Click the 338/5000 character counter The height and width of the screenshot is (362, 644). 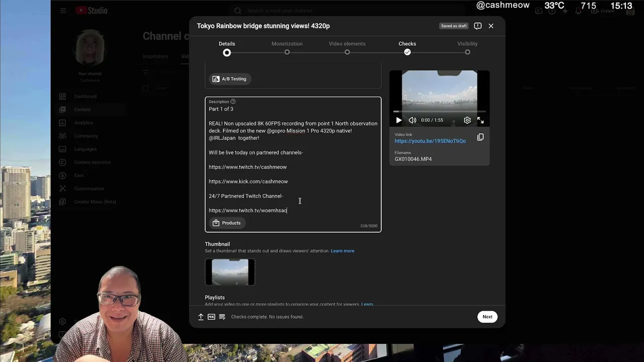(369, 226)
